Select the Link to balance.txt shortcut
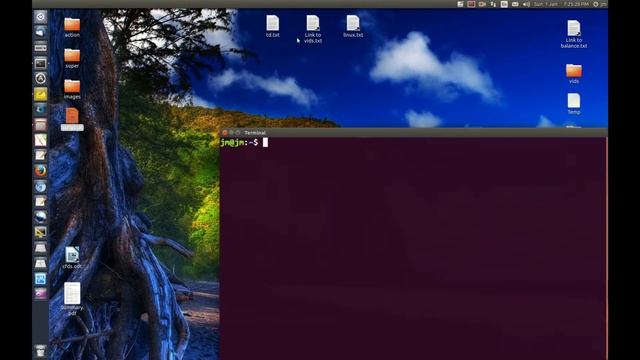 (x=573, y=34)
